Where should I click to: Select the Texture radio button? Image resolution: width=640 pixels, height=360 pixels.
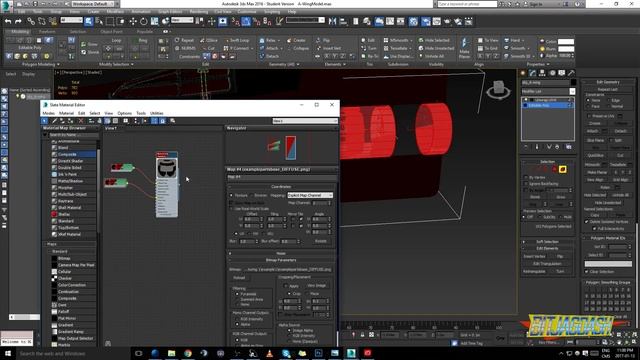coord(231,196)
